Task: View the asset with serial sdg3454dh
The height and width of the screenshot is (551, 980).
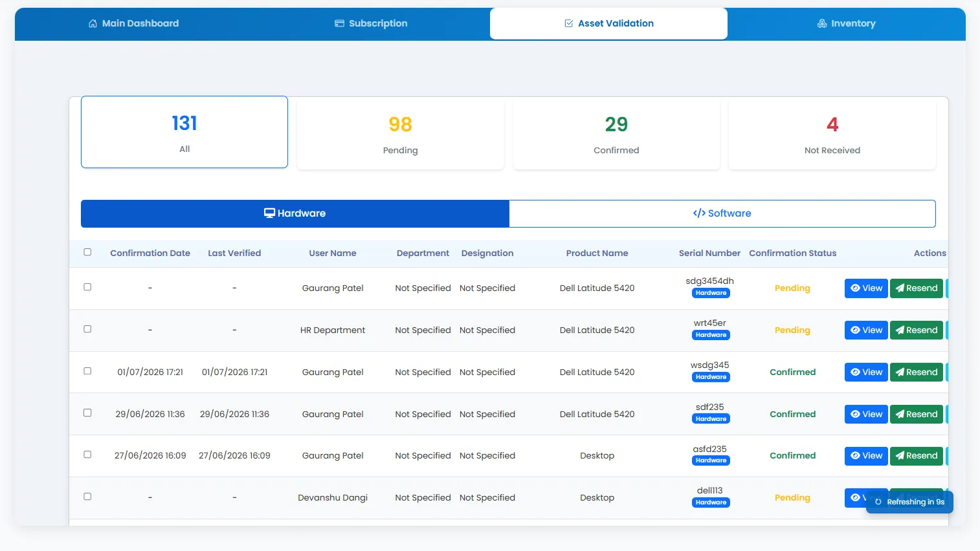Action: click(866, 288)
